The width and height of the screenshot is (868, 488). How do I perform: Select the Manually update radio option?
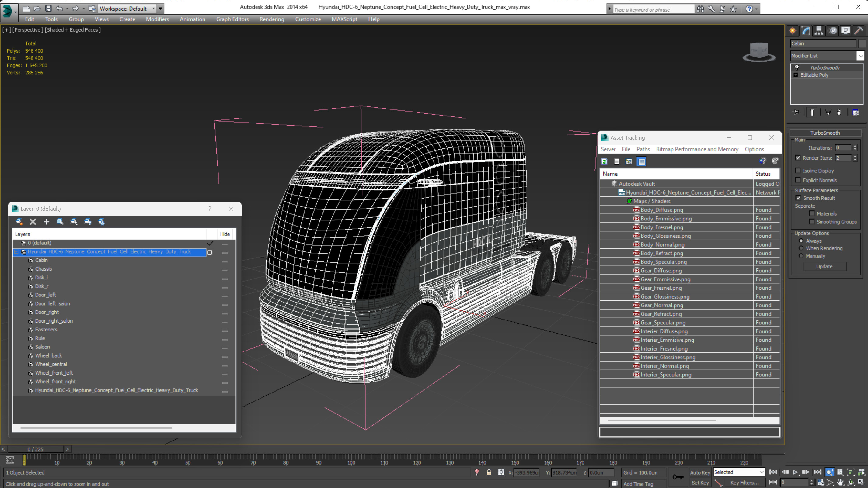click(801, 256)
